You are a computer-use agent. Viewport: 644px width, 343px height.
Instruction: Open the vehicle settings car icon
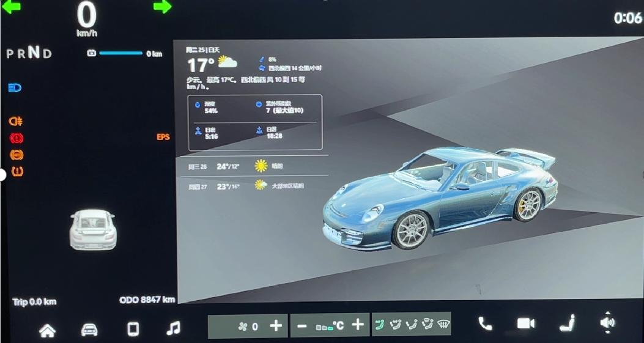(x=89, y=330)
